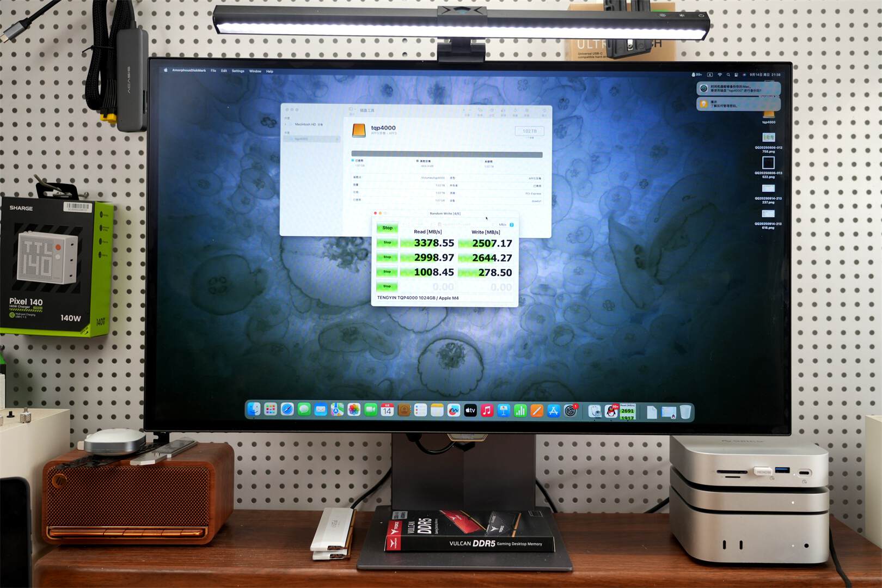Click Stop beside the 3378.55 read result
This screenshot has height=588, width=882.
coord(387,242)
